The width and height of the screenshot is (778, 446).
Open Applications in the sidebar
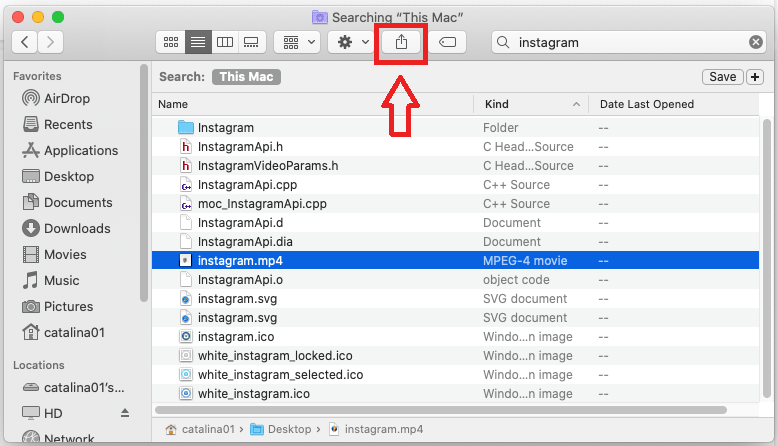pyautogui.click(x=70, y=150)
